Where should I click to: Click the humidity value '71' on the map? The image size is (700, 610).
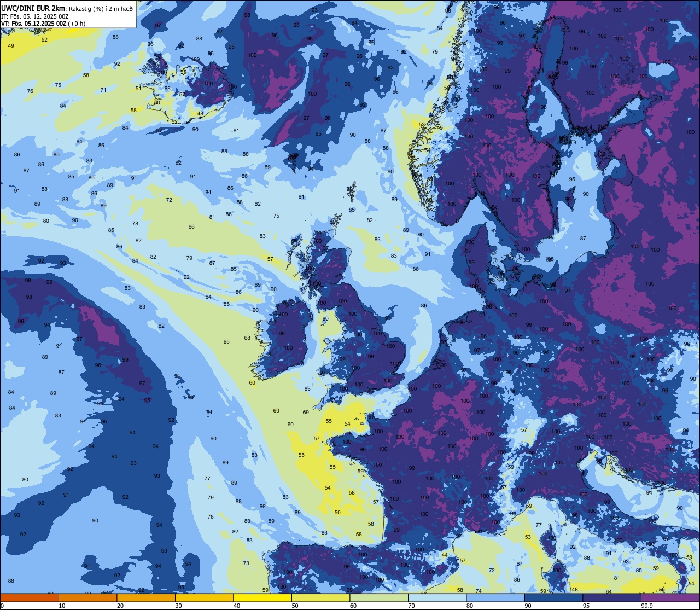pyautogui.click(x=103, y=90)
